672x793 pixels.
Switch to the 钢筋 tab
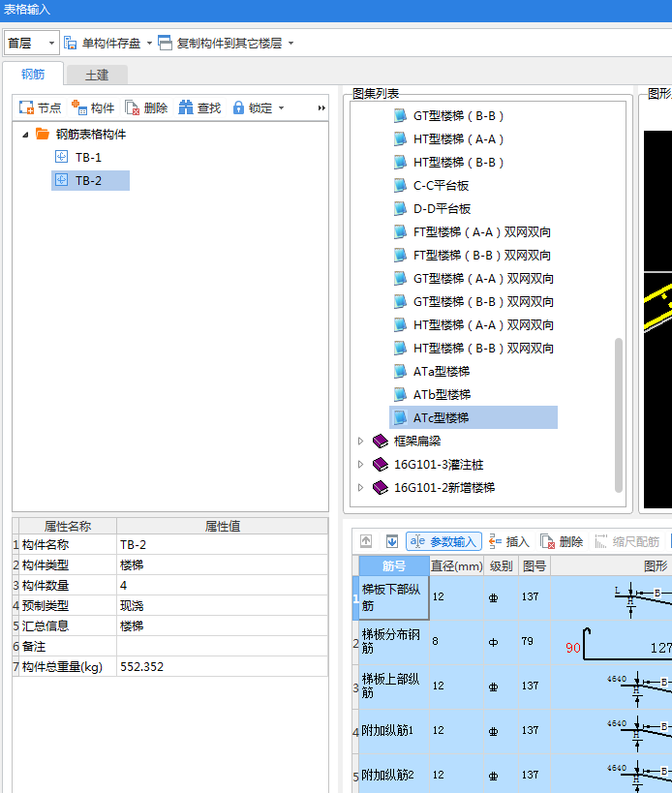pos(33,75)
